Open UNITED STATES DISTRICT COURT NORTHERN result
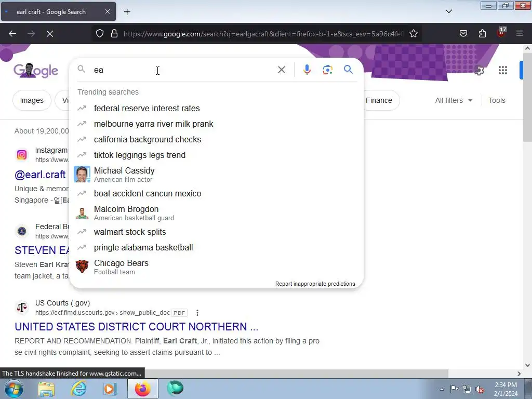532x399 pixels. click(137, 326)
